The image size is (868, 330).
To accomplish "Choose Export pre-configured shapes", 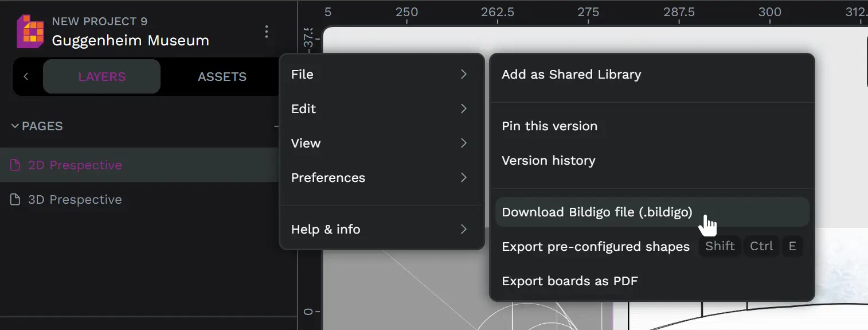I will click(x=596, y=247).
